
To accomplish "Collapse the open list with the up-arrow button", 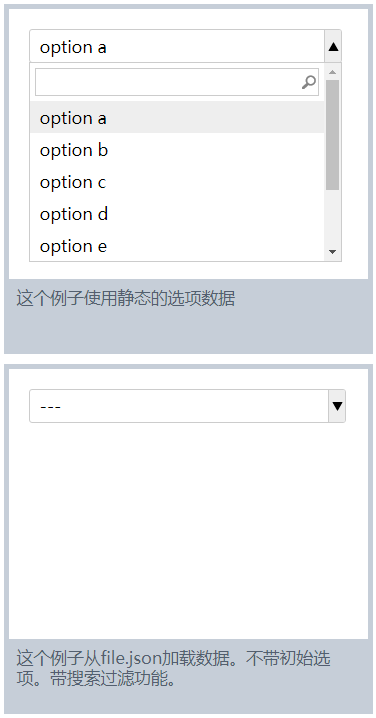I will click(333, 46).
